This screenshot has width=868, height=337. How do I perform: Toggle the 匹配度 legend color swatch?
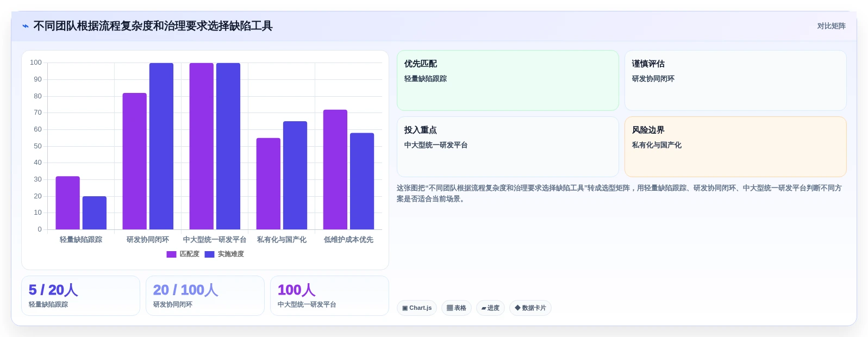coord(171,254)
